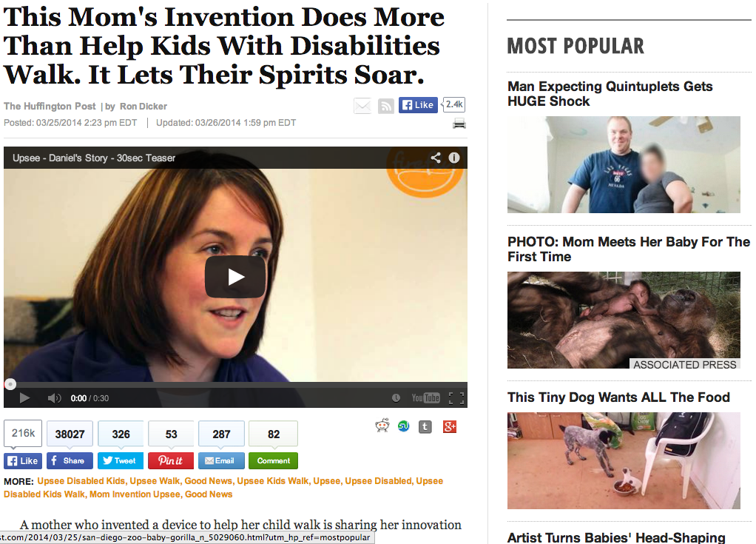Image resolution: width=756 pixels, height=544 pixels.
Task: Click the video share icon
Action: pyautogui.click(x=436, y=158)
